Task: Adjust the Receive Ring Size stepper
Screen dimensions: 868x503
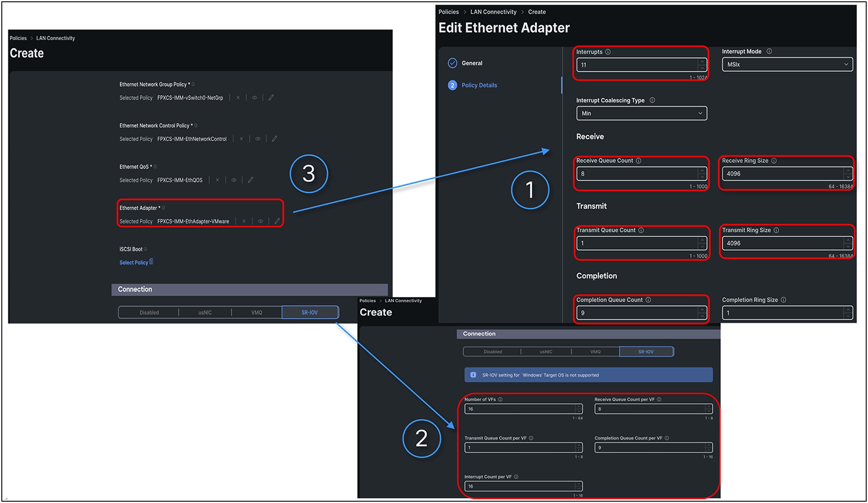Action: tap(848, 173)
